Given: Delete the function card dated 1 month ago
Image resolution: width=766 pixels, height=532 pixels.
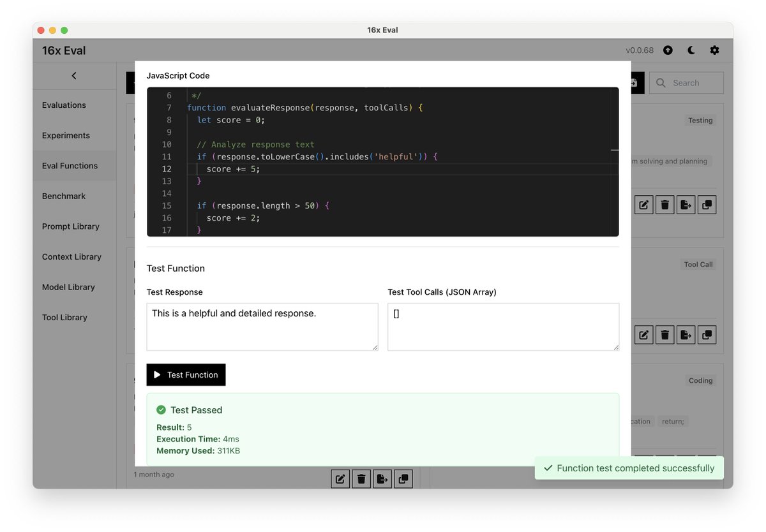Looking at the screenshot, I should tap(361, 479).
